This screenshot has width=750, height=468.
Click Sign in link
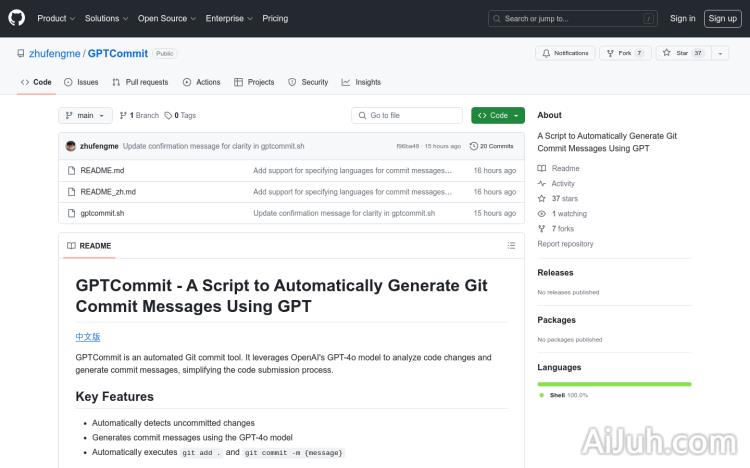tap(683, 18)
